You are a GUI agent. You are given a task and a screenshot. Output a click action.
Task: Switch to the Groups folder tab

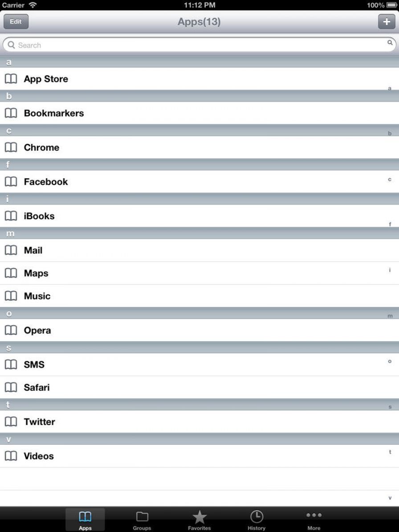[x=142, y=520]
